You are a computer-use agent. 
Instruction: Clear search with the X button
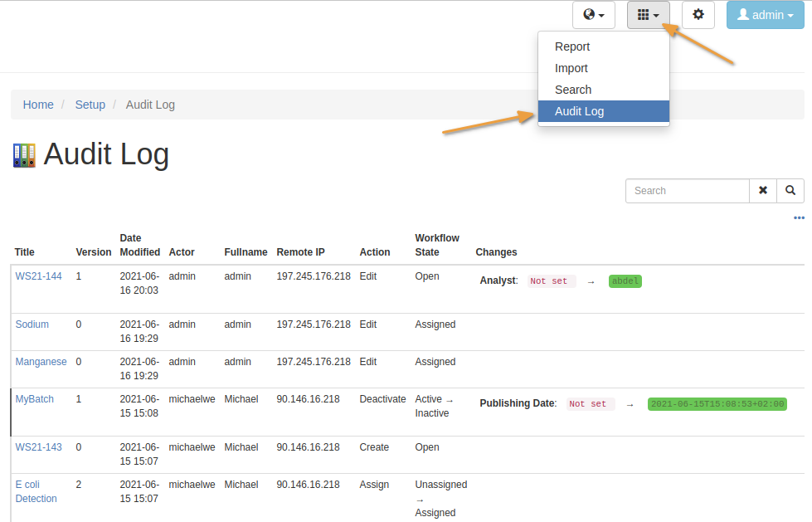tap(763, 191)
